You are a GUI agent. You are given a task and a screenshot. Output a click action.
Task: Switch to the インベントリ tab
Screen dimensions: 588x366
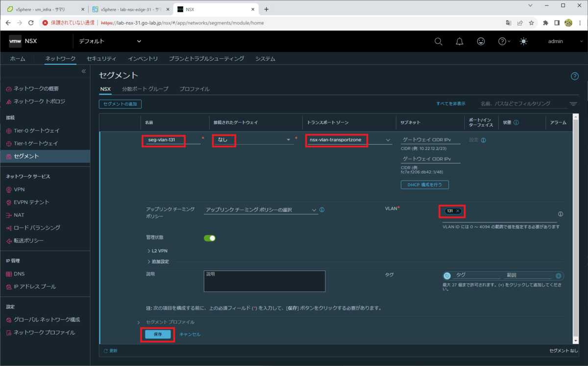[x=143, y=59]
